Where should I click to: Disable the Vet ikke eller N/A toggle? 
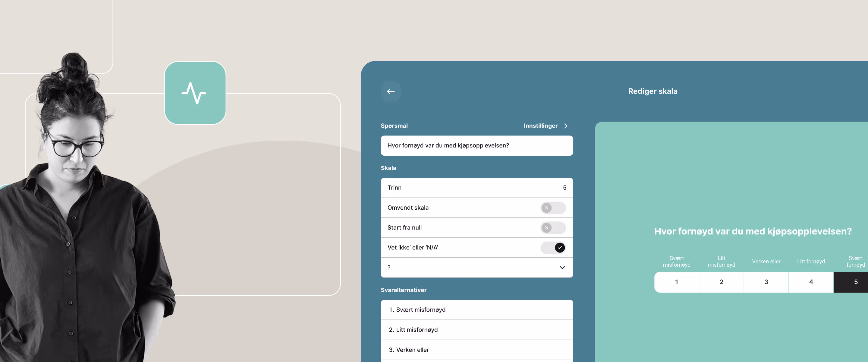[553, 248]
